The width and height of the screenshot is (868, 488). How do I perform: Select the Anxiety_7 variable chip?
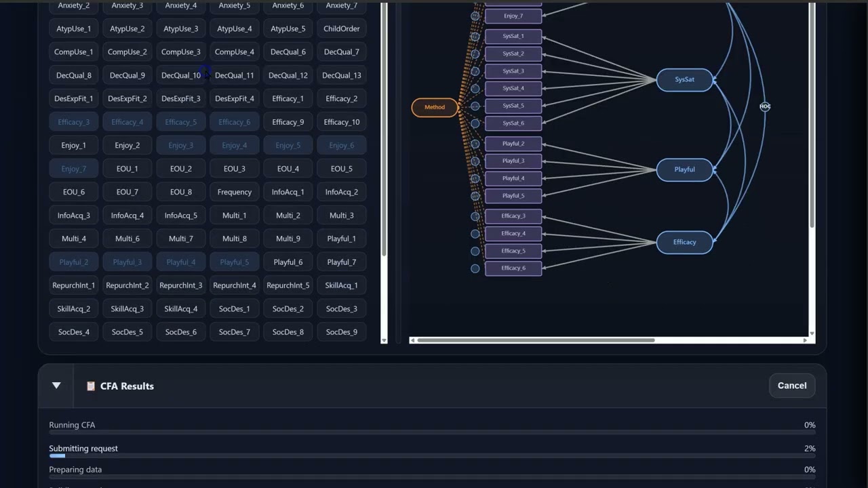(342, 6)
